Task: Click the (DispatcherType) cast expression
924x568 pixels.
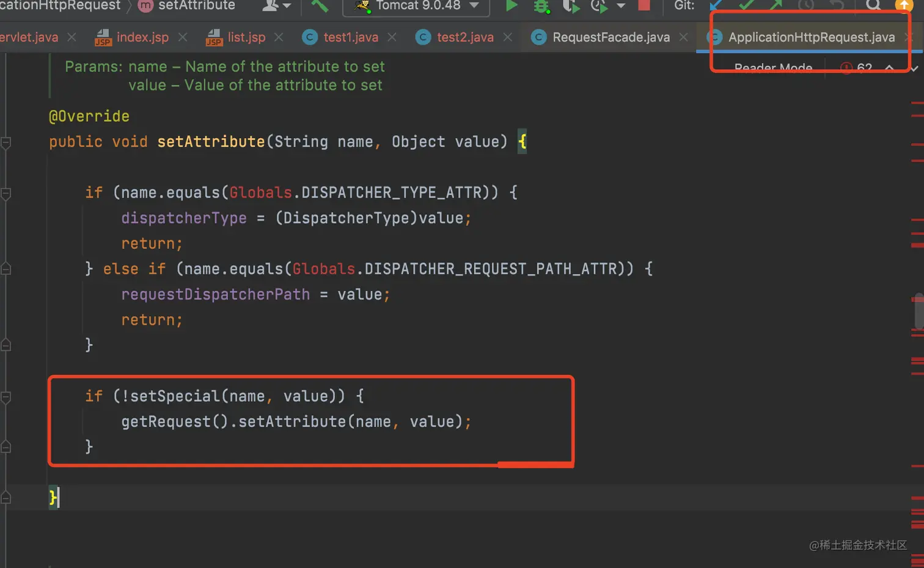Action: tap(346, 218)
